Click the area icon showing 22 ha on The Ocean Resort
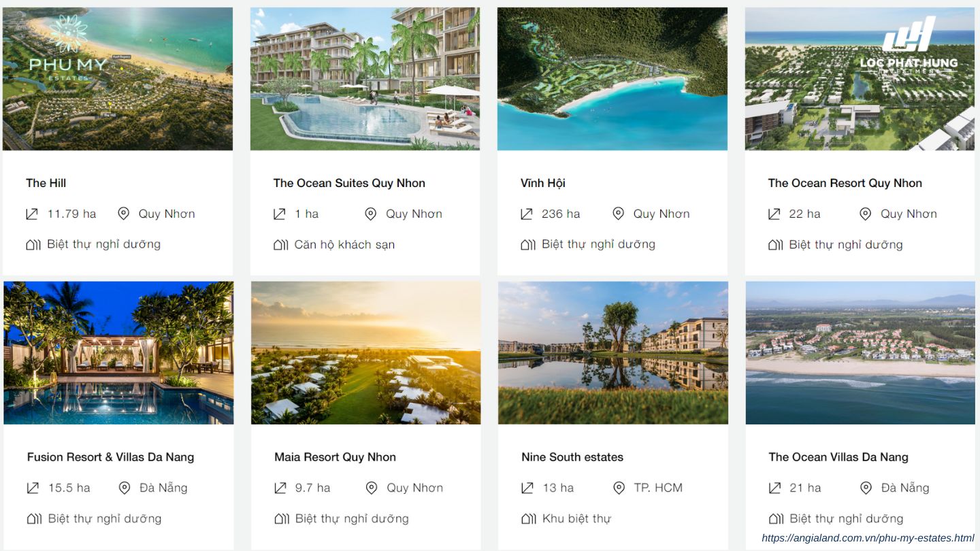 coord(774,213)
